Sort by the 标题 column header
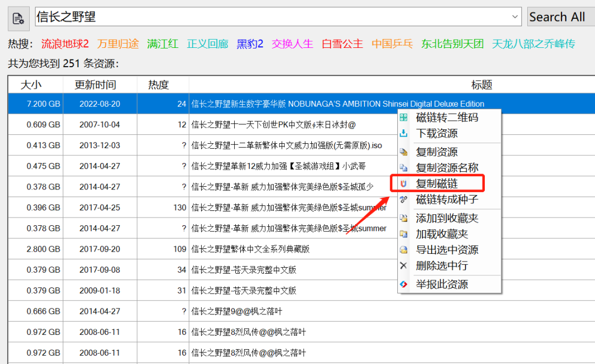 click(x=392, y=85)
